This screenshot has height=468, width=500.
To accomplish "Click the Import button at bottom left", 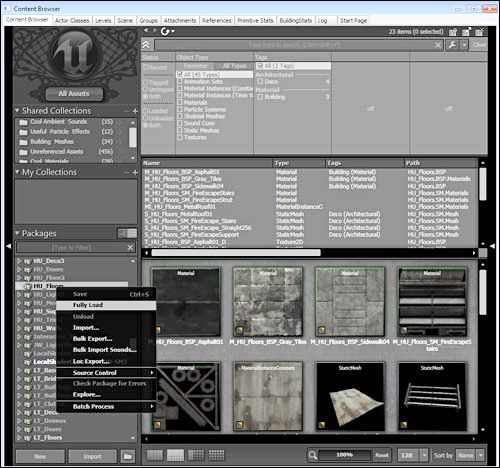I will click(92, 456).
